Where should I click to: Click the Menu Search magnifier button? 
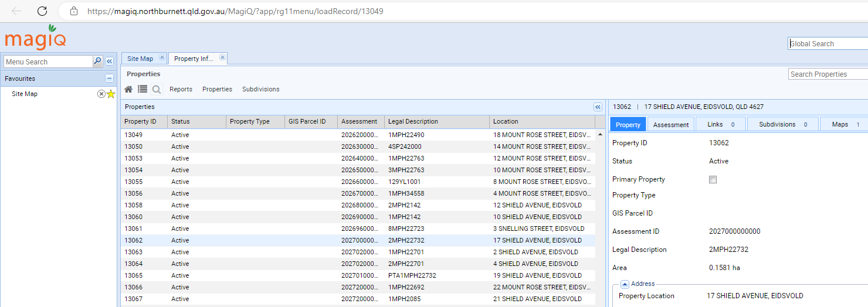click(x=97, y=62)
